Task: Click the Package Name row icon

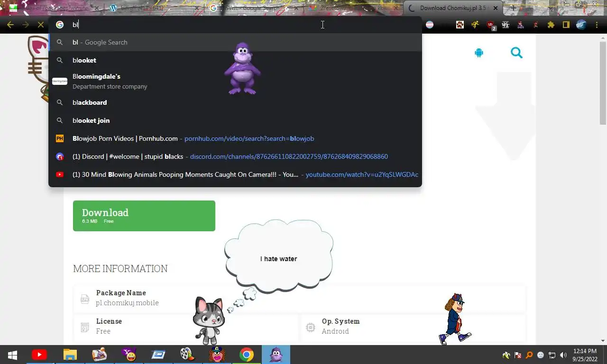Action: click(85, 299)
